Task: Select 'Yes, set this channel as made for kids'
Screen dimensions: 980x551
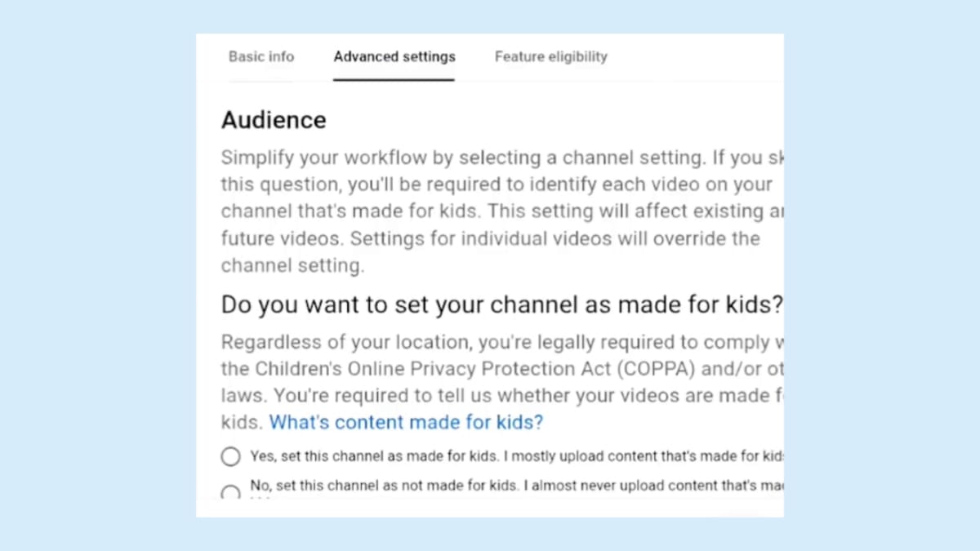Action: coord(230,456)
